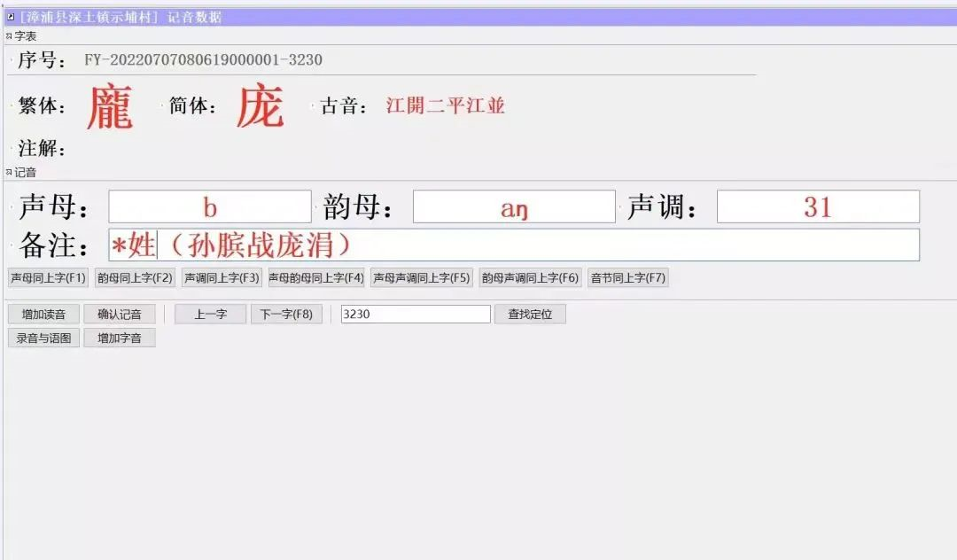
Task: Open 录音与语图 recording panel
Action: coord(43,338)
